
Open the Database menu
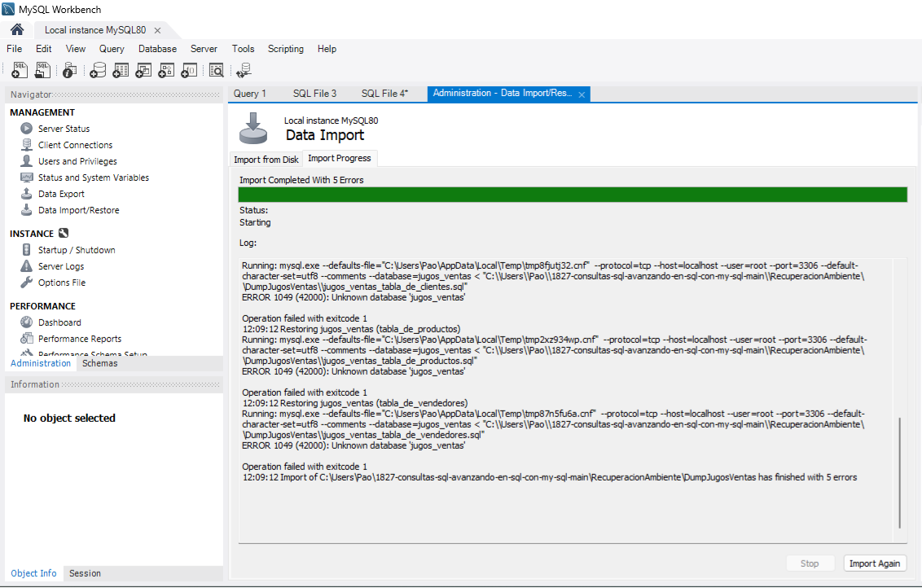tap(157, 49)
